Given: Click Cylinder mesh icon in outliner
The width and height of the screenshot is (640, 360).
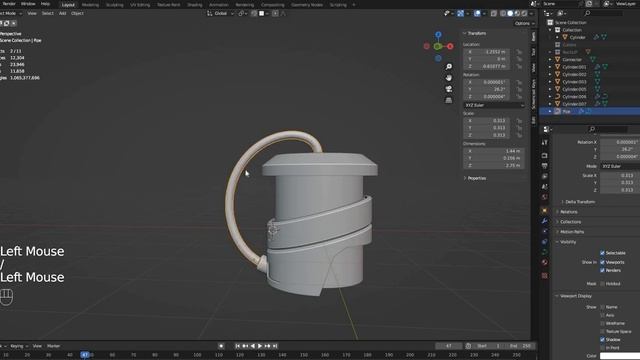Looking at the screenshot, I should (x=565, y=37).
